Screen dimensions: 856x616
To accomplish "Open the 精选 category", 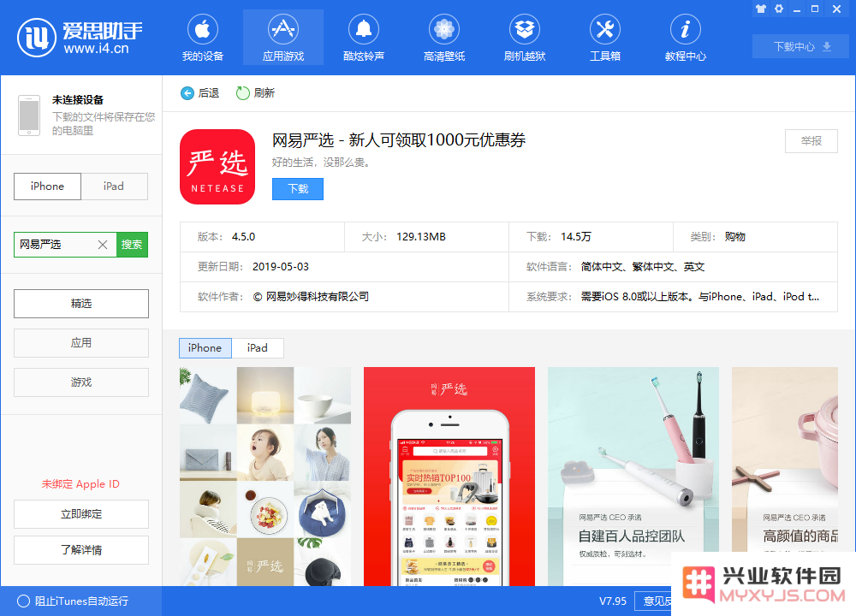I will (x=81, y=304).
